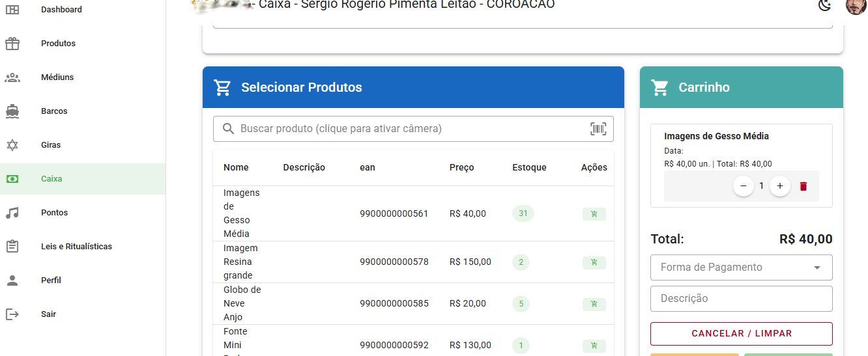Click the Imagens de Gesso Média cart item title

tap(716, 136)
